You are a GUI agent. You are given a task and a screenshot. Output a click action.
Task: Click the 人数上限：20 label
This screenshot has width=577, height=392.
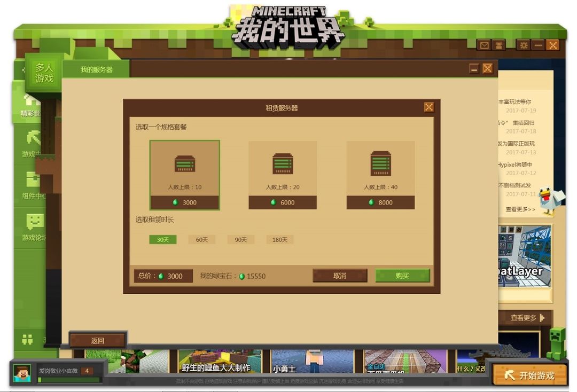pos(283,187)
